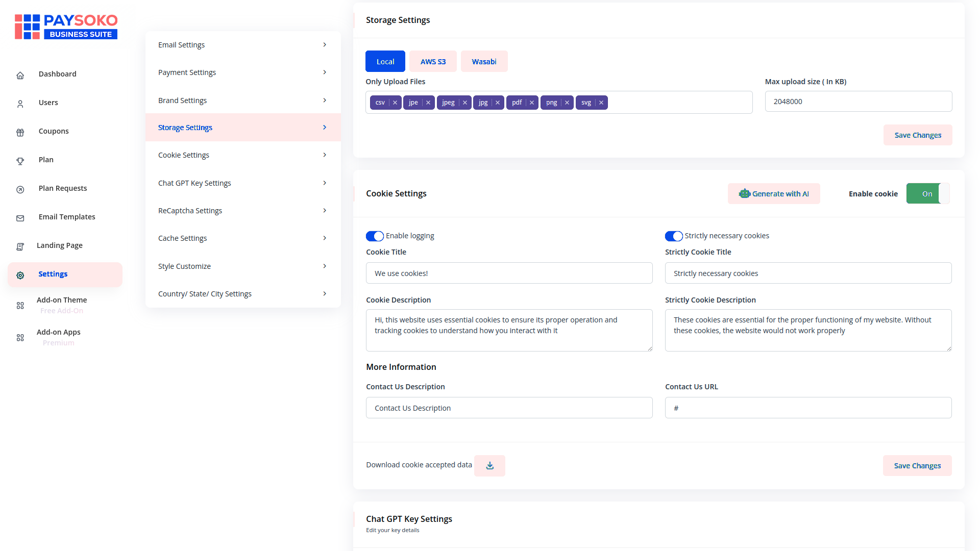Screen dimensions: 980x551
Task: Click the Max upload size field
Action: tap(858, 102)
